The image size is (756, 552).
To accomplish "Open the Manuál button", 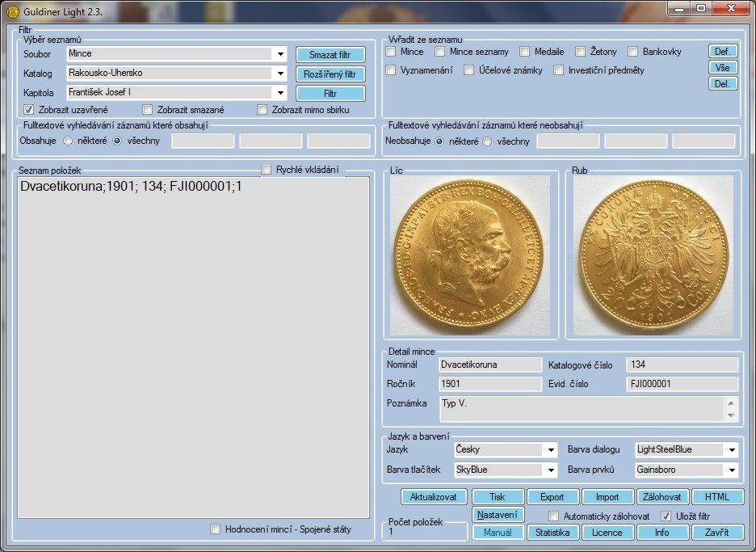I will (x=498, y=533).
